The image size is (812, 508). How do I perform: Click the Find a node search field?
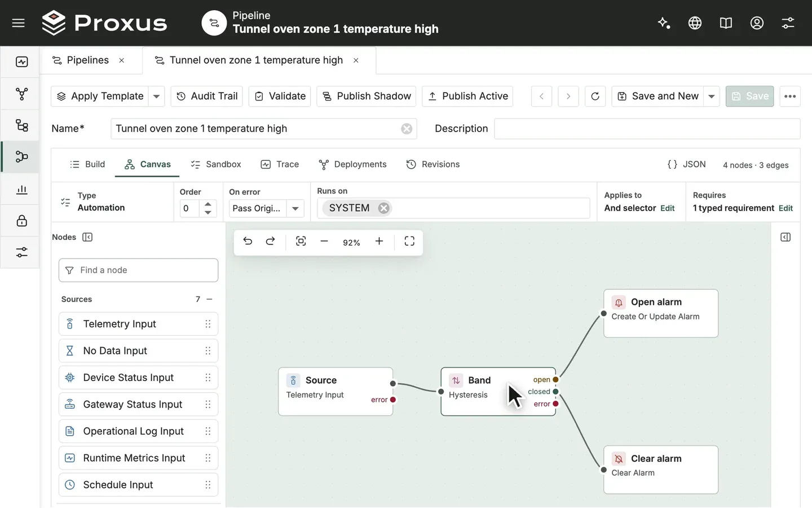point(139,270)
